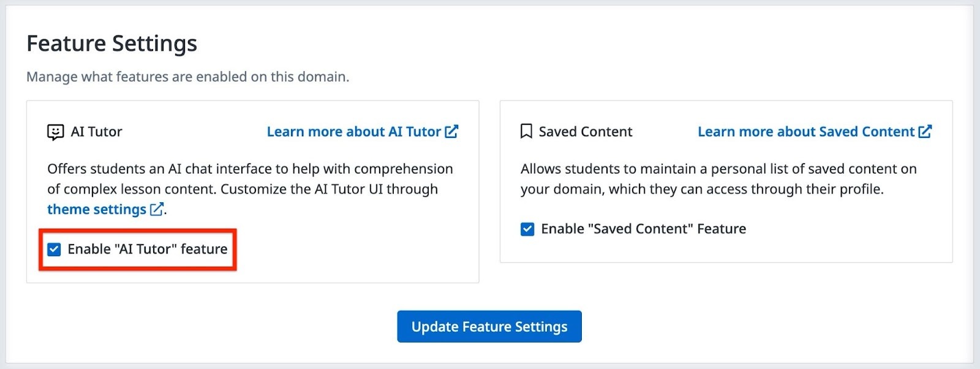Viewport: 980px width, 369px height.
Task: Uncheck the Enable "AI Tutor" feature checkbox
Action: 55,249
